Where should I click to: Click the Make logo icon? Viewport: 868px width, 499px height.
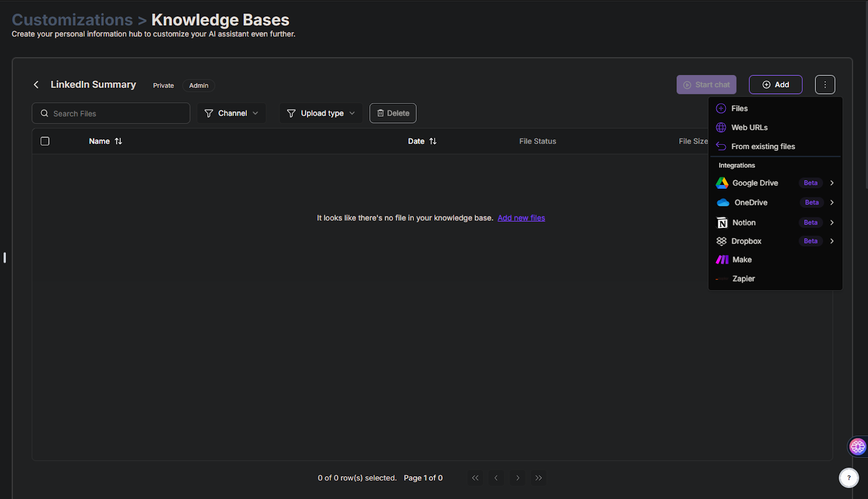pos(722,260)
